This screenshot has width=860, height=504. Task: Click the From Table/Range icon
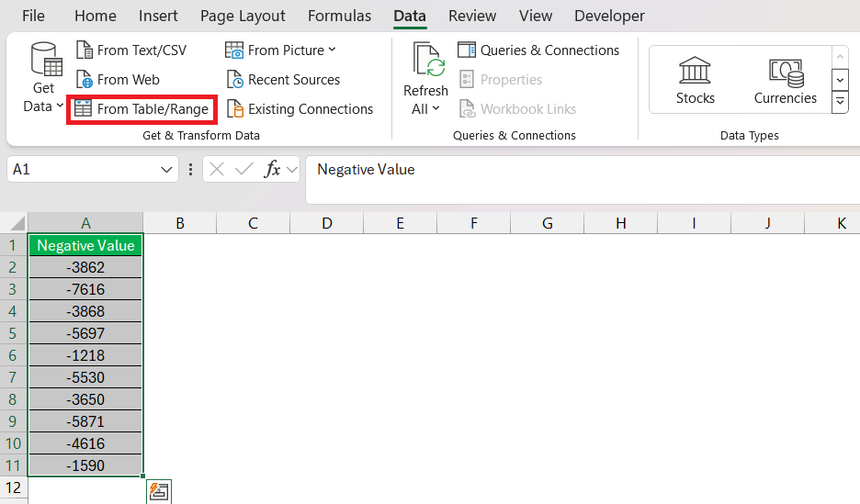83,108
